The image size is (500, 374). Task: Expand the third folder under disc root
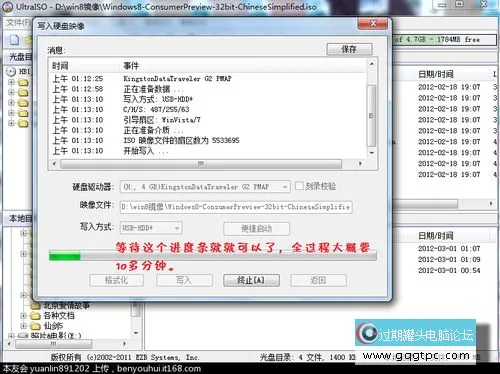11,103
